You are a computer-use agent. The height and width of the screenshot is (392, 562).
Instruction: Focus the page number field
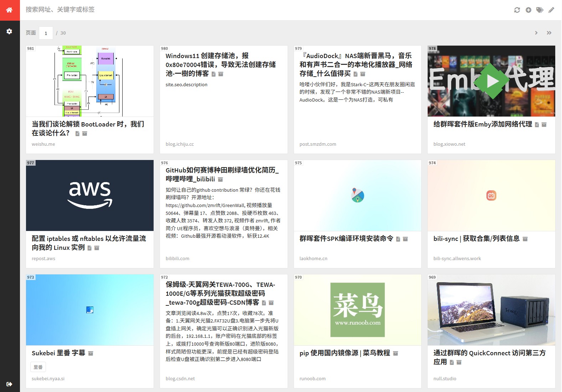[x=46, y=33]
